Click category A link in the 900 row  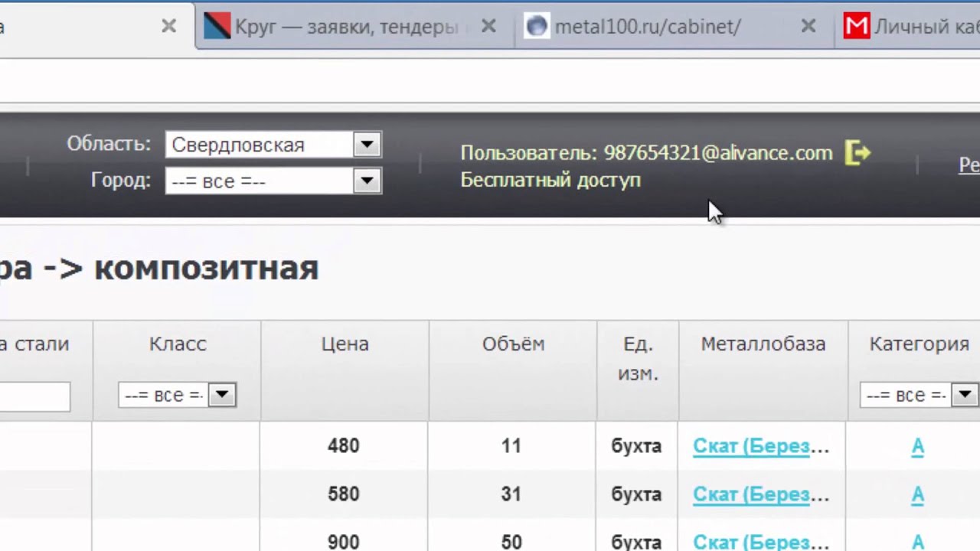pyautogui.click(x=917, y=542)
